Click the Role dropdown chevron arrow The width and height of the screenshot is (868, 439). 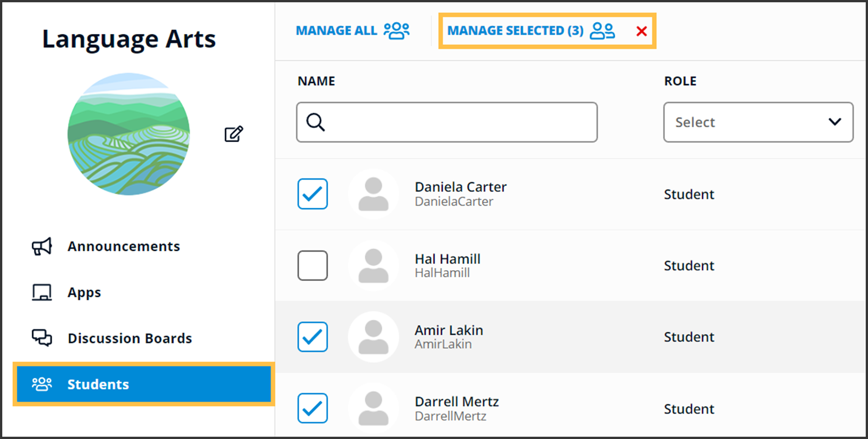tap(835, 122)
